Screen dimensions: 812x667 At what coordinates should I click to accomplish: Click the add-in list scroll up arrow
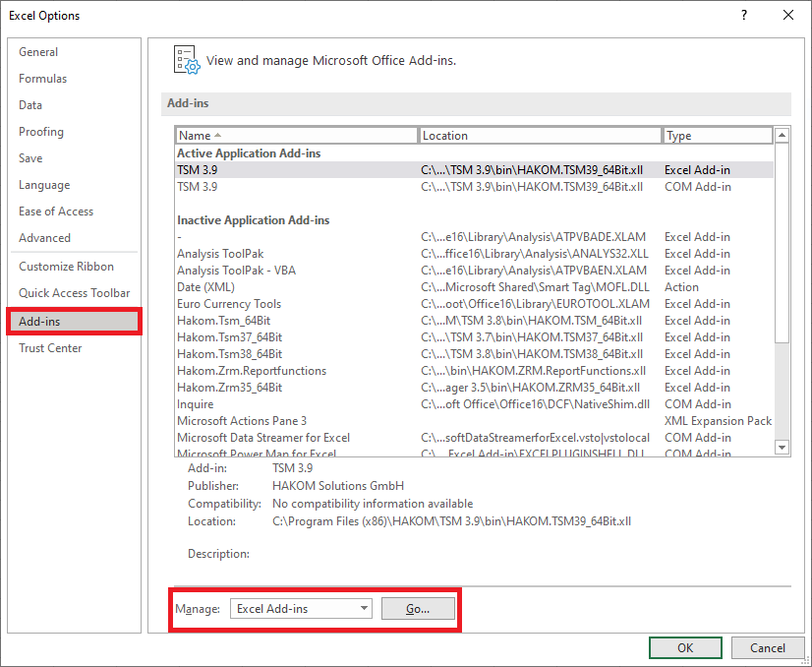(782, 135)
